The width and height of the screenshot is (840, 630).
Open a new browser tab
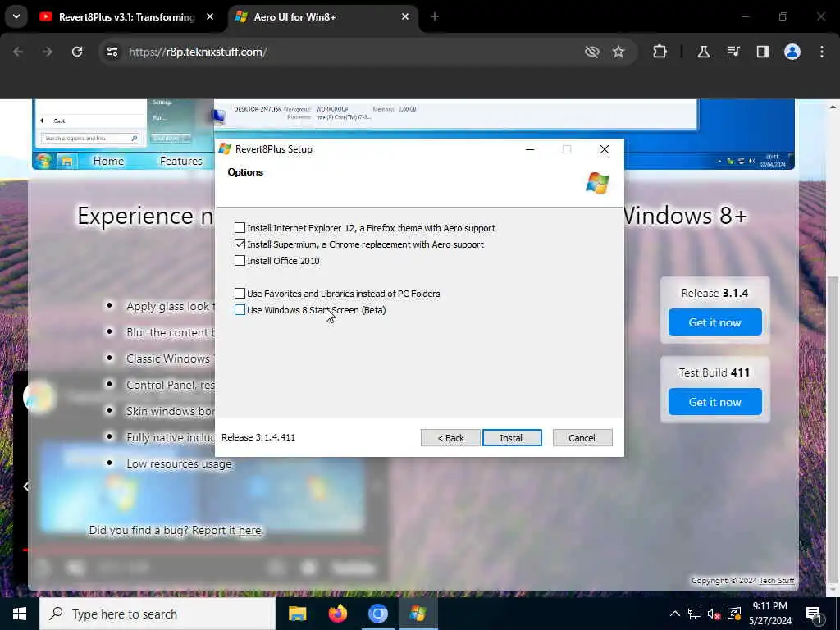click(x=435, y=17)
